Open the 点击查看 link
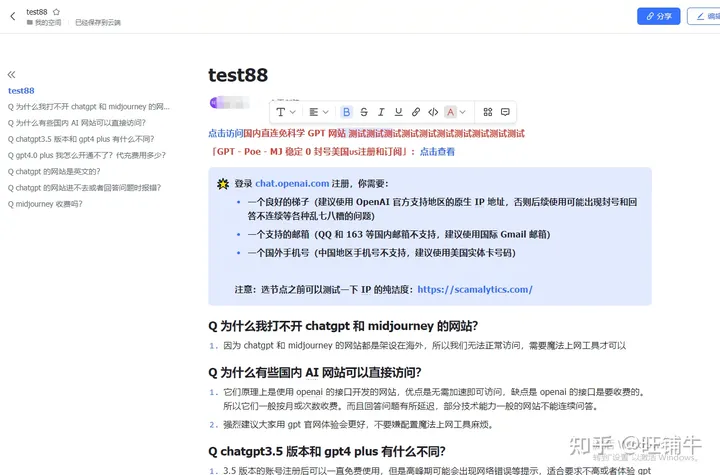 437,152
